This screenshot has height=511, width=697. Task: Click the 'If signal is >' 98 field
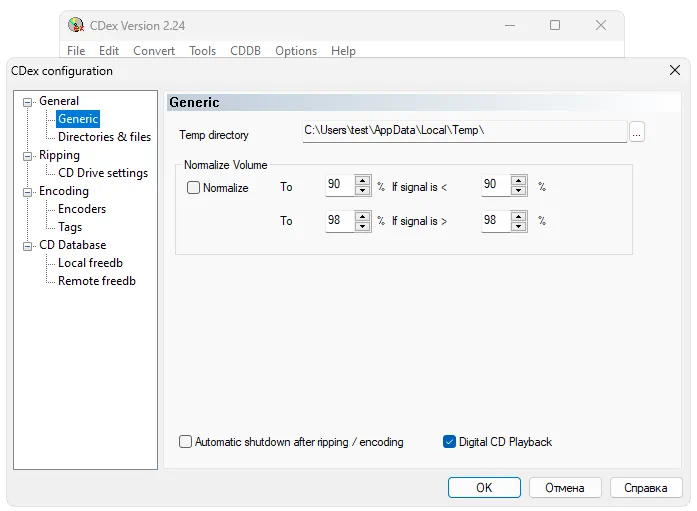click(496, 221)
